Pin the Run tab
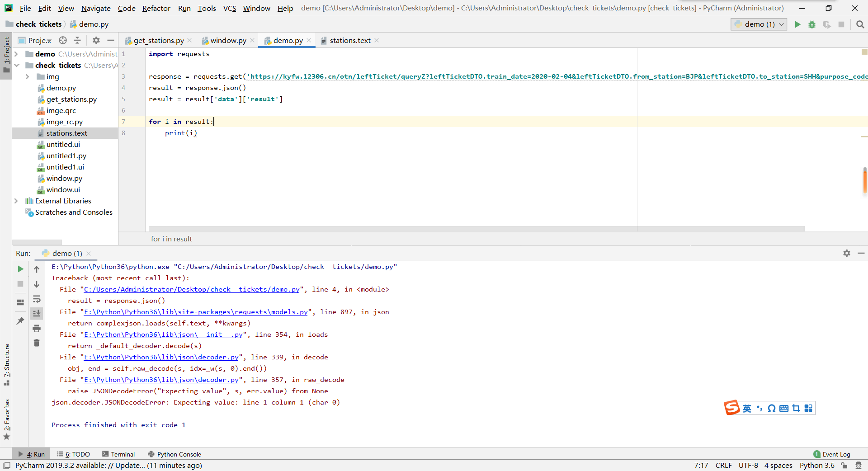The image size is (868, 471). tap(20, 320)
